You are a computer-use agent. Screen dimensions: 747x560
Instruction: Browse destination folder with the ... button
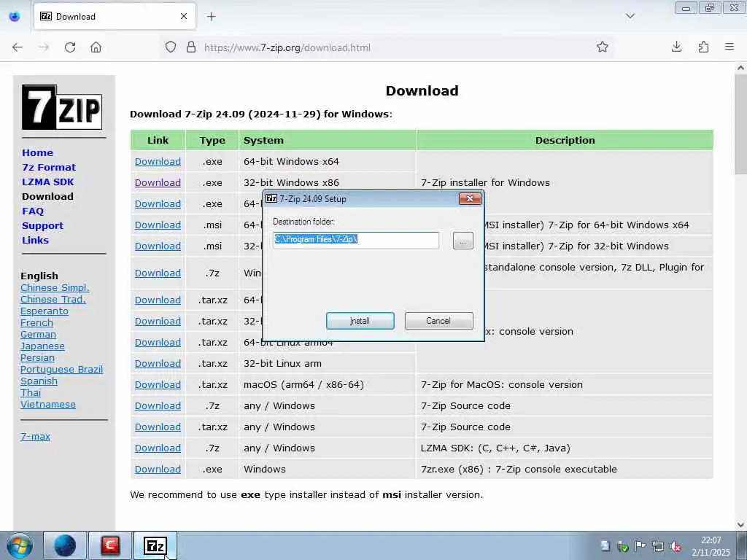tap(463, 241)
